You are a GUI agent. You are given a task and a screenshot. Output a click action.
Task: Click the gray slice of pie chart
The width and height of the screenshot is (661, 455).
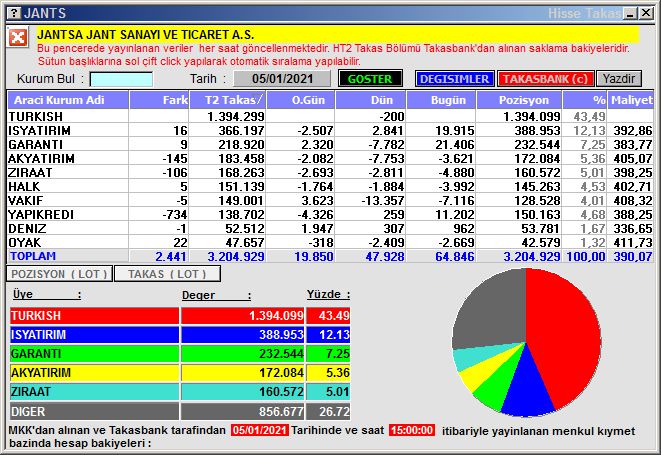[489, 312]
